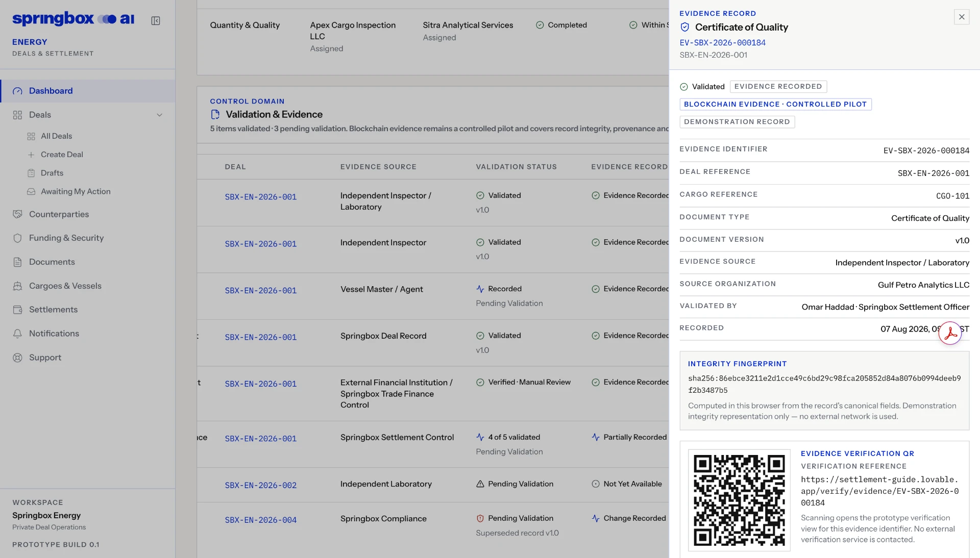Click Omar Haddad validated-by value

click(885, 307)
